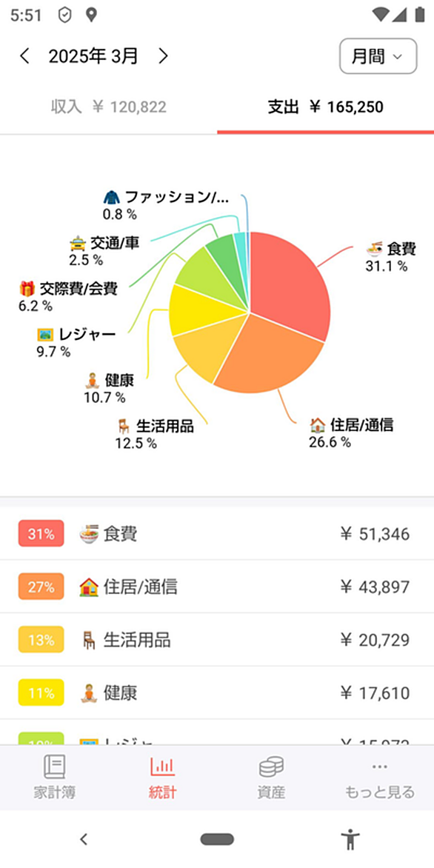Tap the 31% red percentage badge
Screen dimensions: 434x868
(41, 534)
